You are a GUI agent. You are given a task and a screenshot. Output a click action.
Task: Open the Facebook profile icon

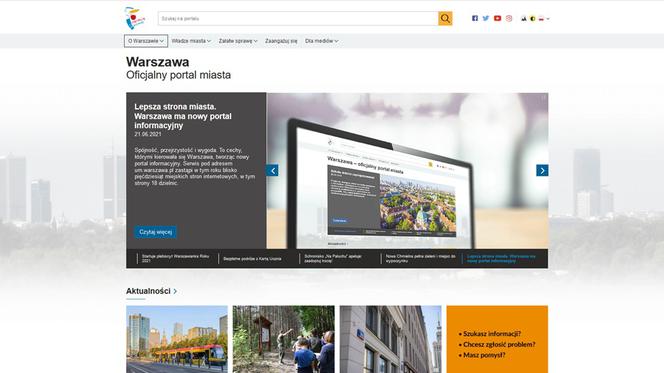click(475, 19)
